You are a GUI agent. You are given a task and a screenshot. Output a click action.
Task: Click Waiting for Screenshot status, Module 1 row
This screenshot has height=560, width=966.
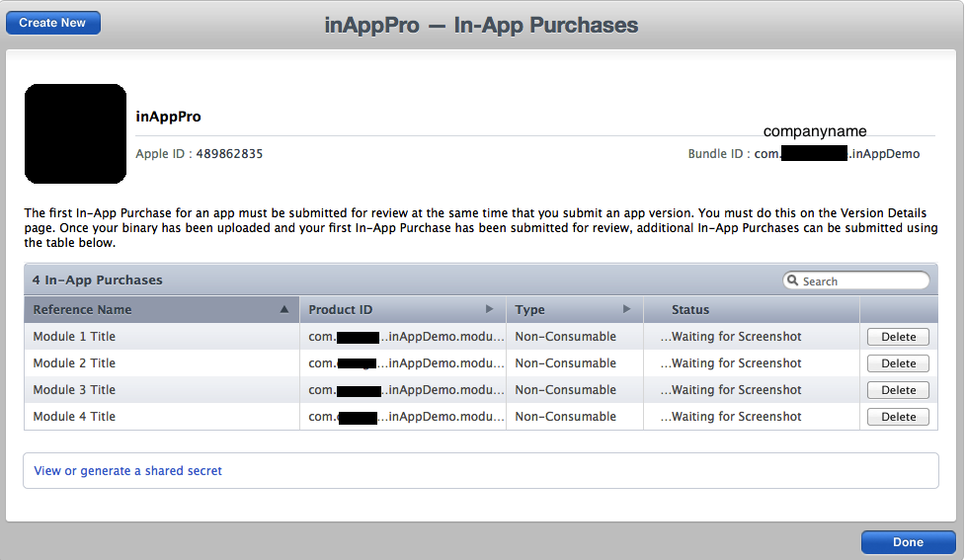[731, 337]
